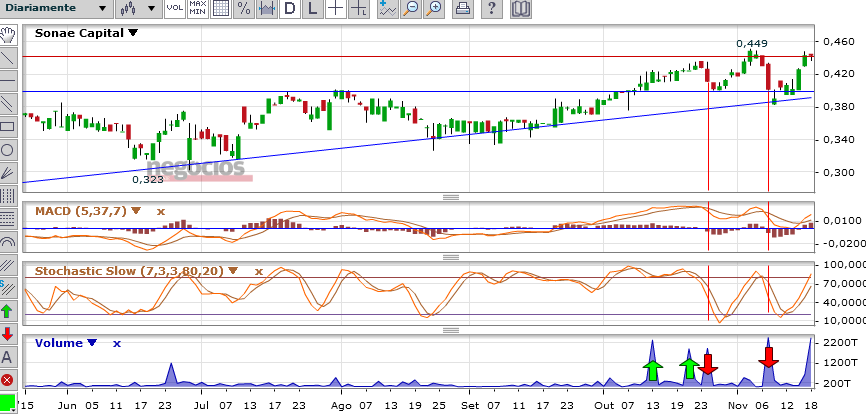Print the chart with printer icon
866x417 pixels.
coord(463,8)
